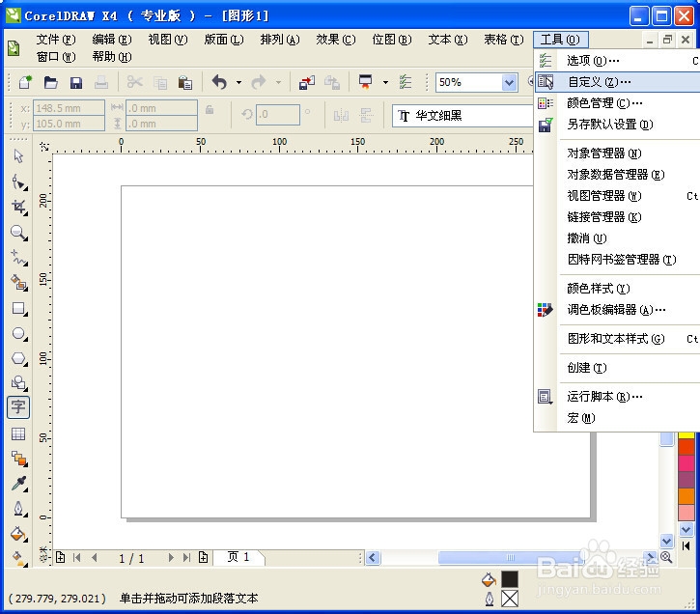This screenshot has width=700, height=614.
Task: Choose 另存默认设置(D) entry
Action: point(617,125)
